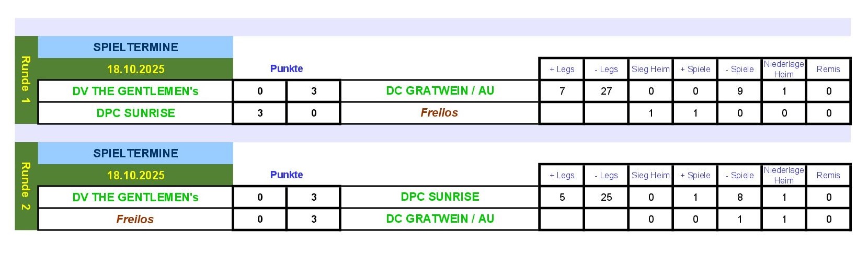Click the - Spiele cell showing 9
The image size is (868, 253).
(739, 91)
